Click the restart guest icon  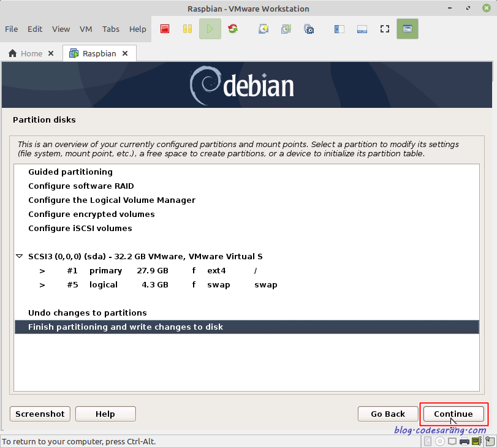[x=233, y=29]
